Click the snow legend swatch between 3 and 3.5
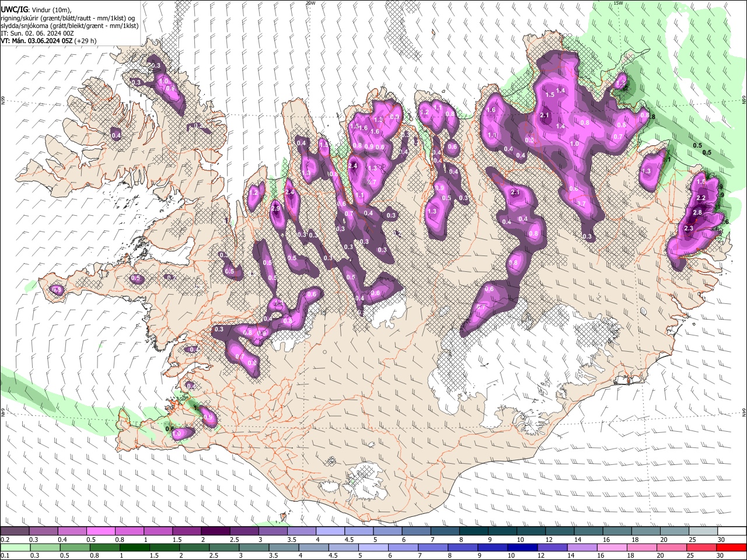 point(273,531)
